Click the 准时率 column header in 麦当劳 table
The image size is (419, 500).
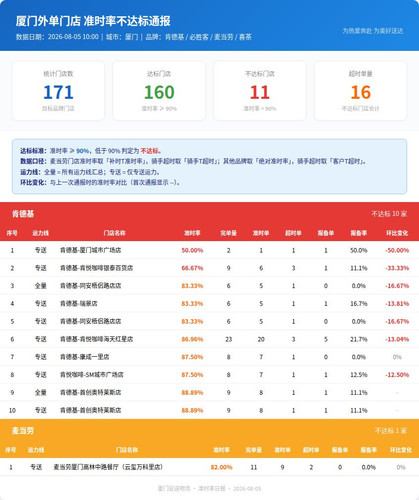221,450
